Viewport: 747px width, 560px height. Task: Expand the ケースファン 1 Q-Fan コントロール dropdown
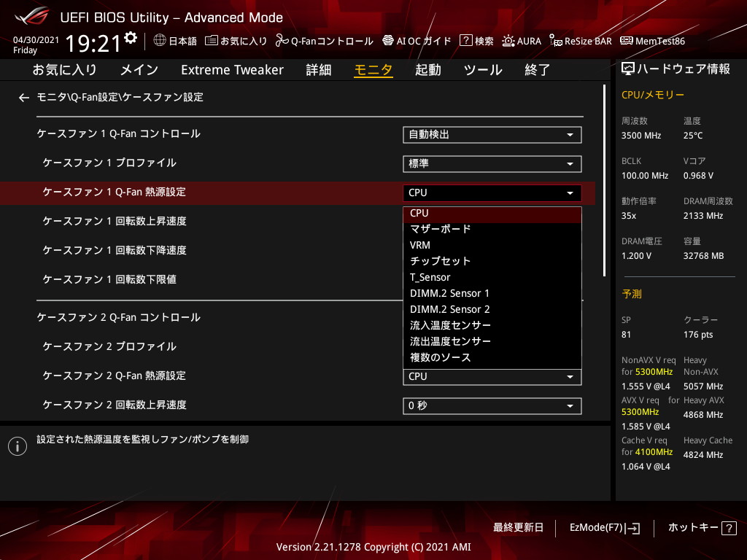[492, 135]
